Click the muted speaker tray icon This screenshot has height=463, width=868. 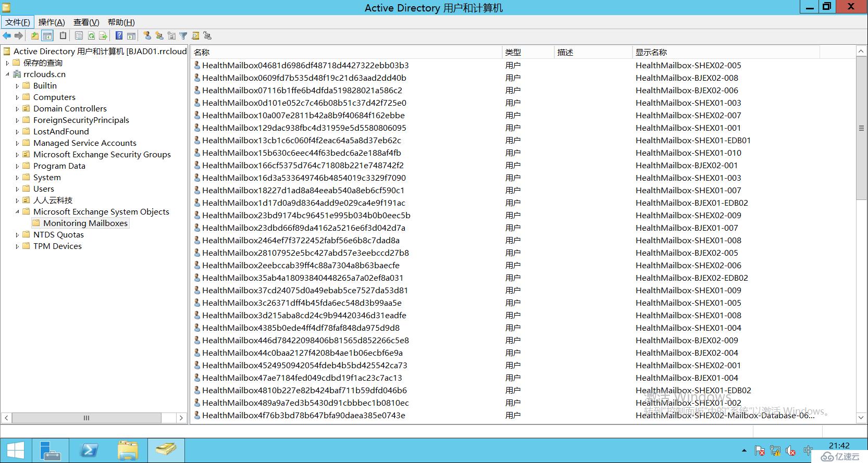point(791,451)
